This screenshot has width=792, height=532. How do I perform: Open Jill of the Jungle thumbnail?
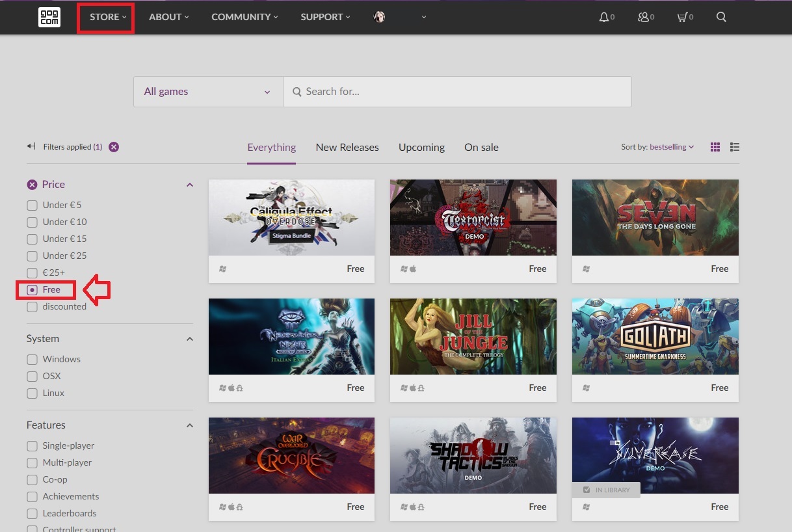pyautogui.click(x=473, y=336)
